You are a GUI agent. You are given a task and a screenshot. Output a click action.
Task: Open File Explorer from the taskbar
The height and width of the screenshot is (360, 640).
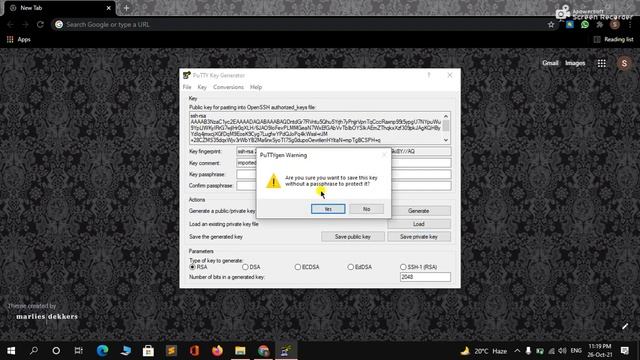[240, 351]
